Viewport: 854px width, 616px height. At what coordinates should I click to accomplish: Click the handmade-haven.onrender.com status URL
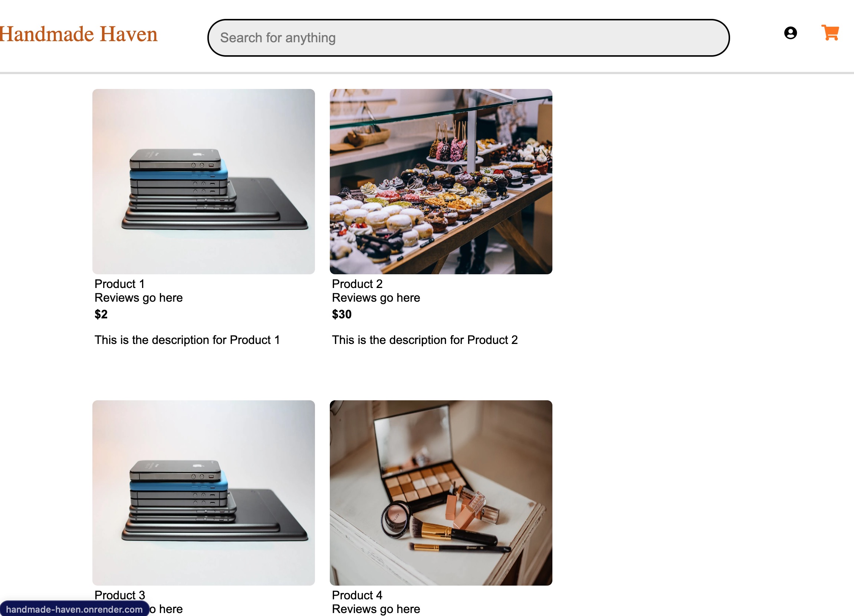pyautogui.click(x=74, y=609)
